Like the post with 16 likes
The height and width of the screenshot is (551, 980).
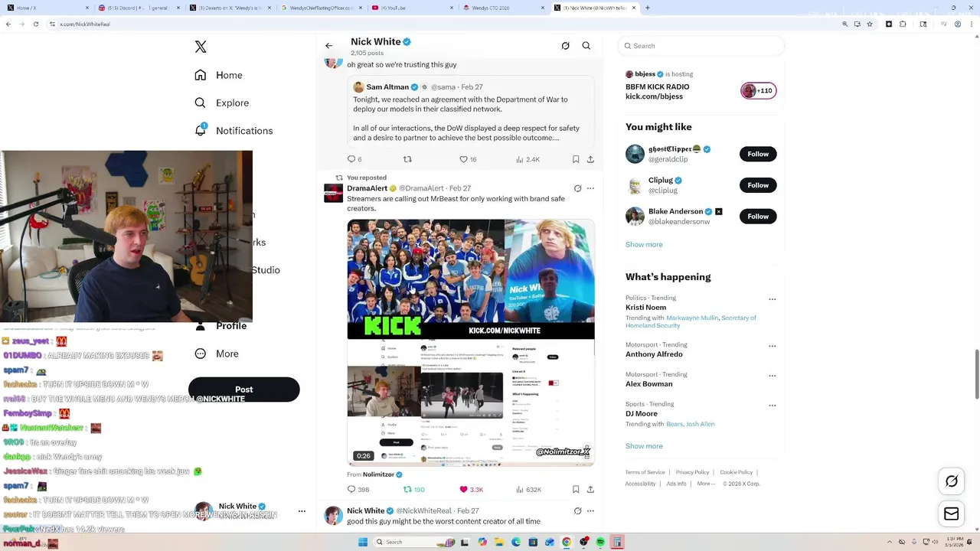click(x=467, y=159)
